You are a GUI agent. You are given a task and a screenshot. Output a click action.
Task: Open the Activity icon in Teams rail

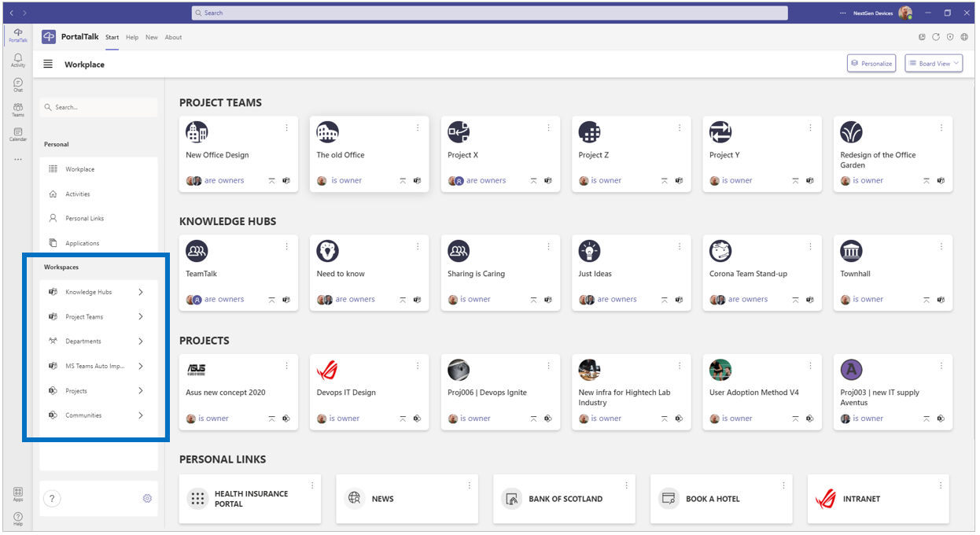pos(17,61)
